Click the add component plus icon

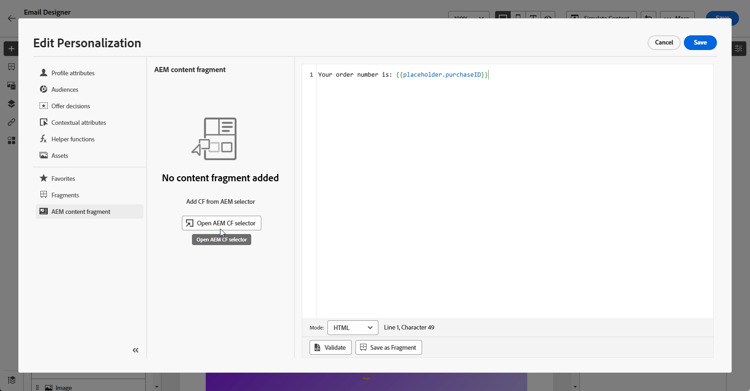pyautogui.click(x=11, y=49)
